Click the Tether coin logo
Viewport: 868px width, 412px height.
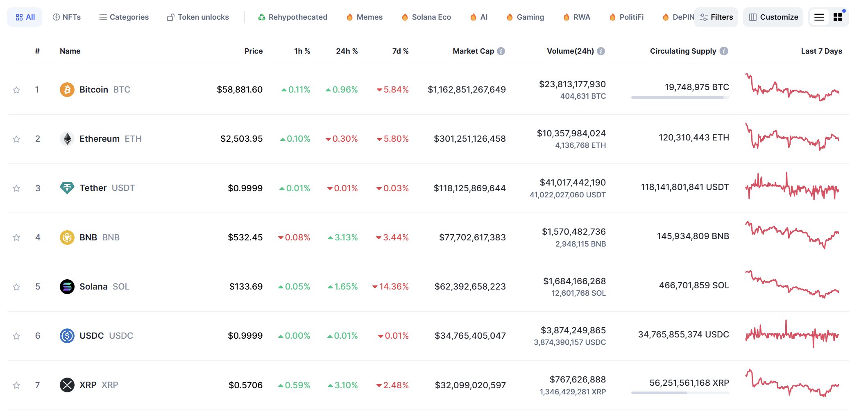(x=67, y=188)
